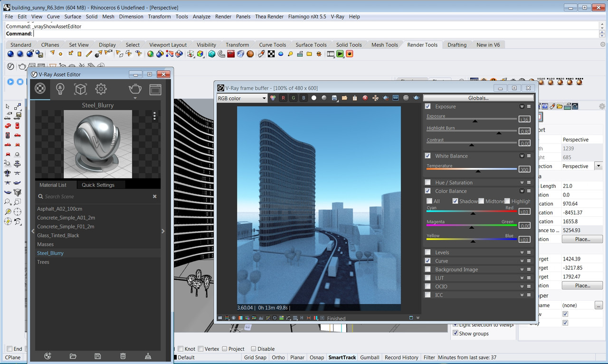Open RGB color channel dropdown

[x=242, y=98]
